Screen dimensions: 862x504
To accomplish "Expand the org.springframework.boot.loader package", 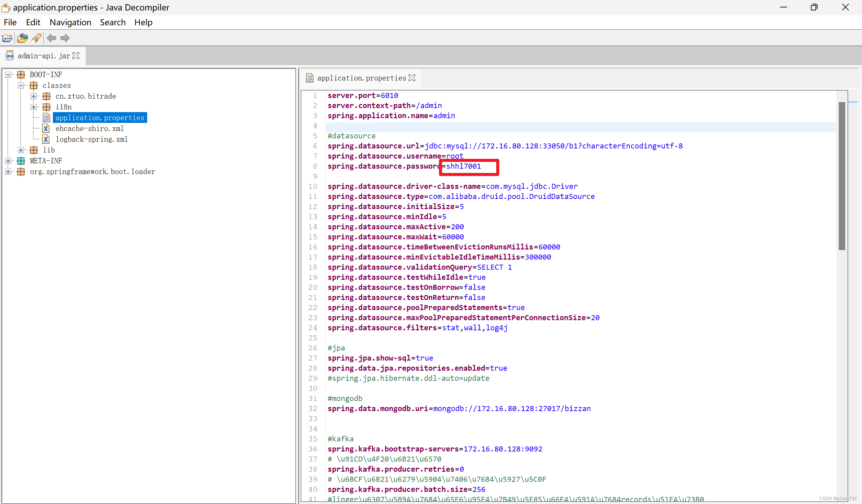I will click(8, 172).
